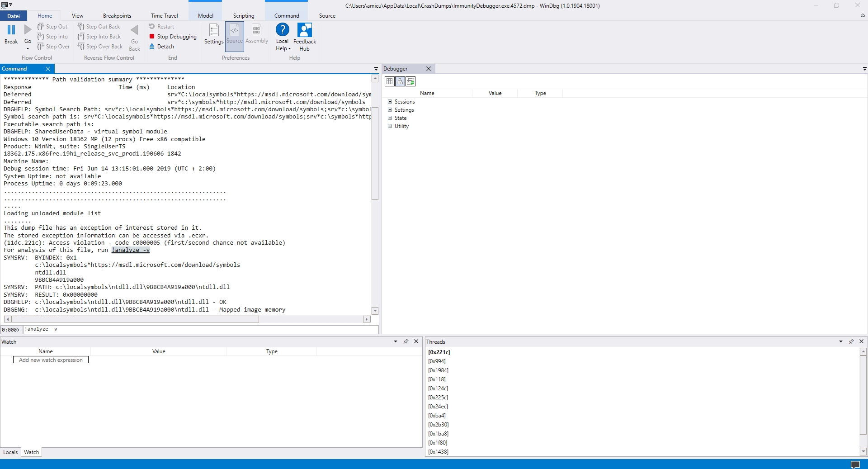Click Step Into Back

[x=99, y=37]
